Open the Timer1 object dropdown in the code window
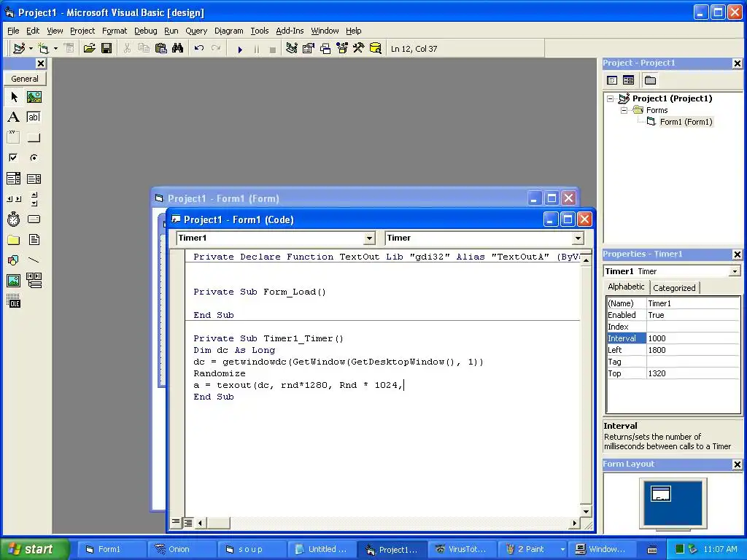This screenshot has height=560, width=747. [369, 238]
